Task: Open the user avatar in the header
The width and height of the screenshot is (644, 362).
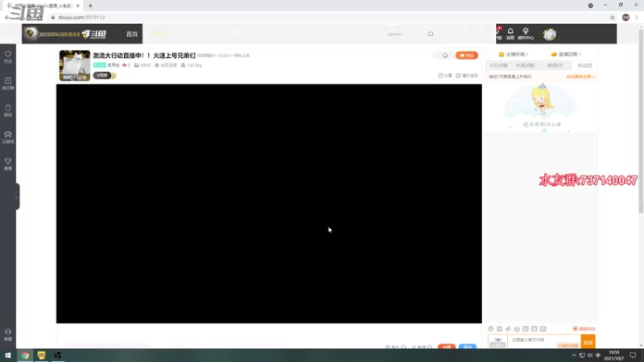Action: click(549, 34)
